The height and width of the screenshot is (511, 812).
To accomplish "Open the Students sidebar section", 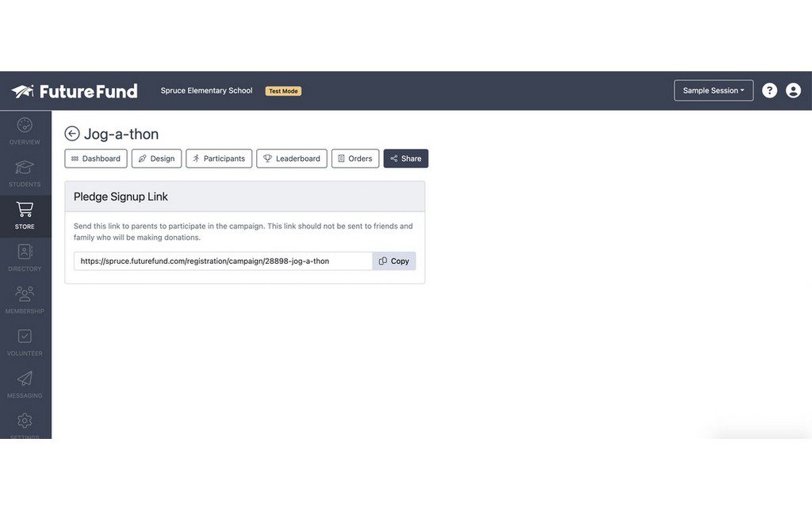I will (x=25, y=174).
